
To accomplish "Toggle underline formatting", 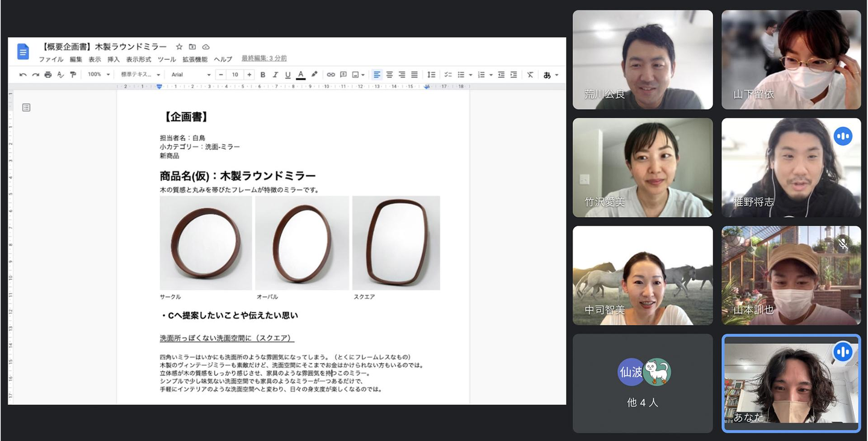I will pos(288,75).
